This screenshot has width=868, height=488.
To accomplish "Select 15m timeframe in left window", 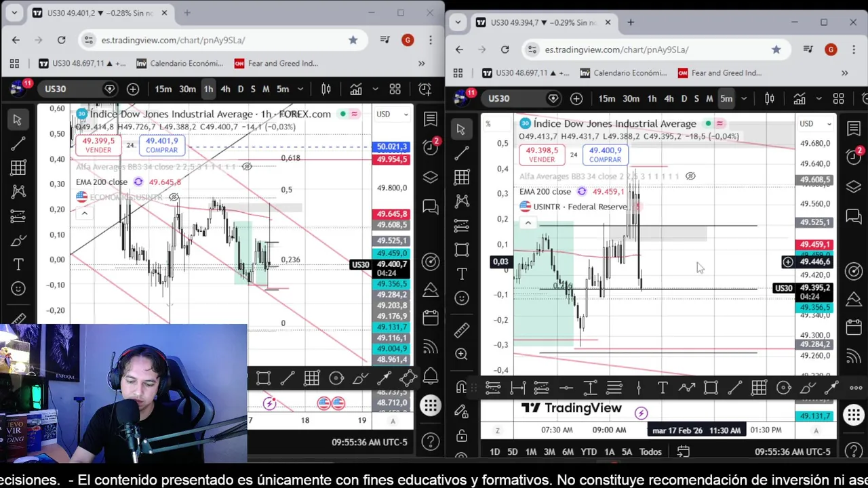I will point(163,89).
